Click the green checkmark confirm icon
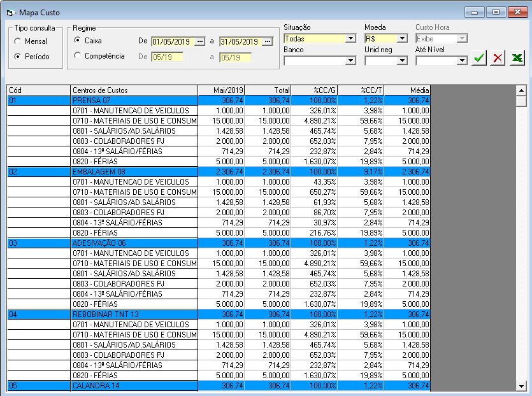Screen dimensions: 532x396 click(x=479, y=58)
